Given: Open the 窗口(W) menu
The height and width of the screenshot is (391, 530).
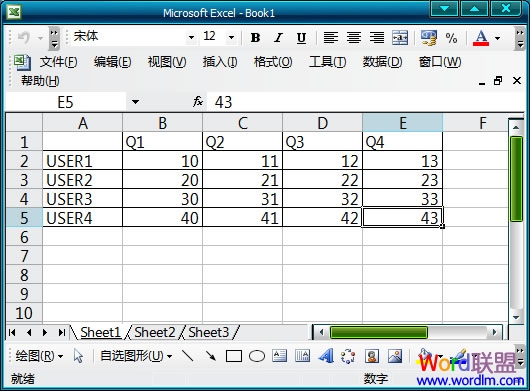Looking at the screenshot, I should click(x=440, y=62).
